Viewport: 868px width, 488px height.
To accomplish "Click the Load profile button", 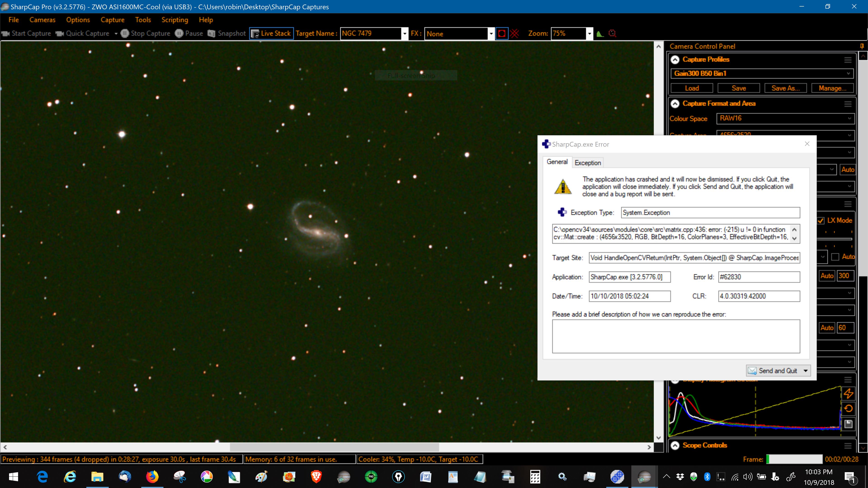I will [692, 88].
